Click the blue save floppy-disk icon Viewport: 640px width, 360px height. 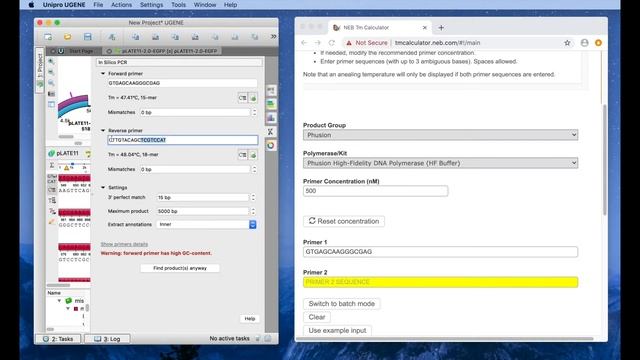pyautogui.click(x=87, y=37)
